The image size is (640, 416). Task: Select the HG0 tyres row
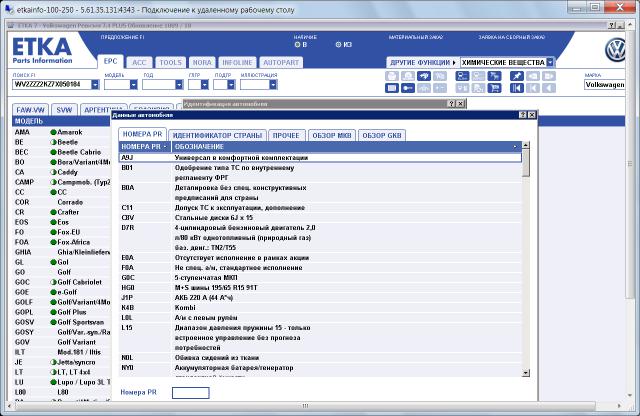[320, 288]
